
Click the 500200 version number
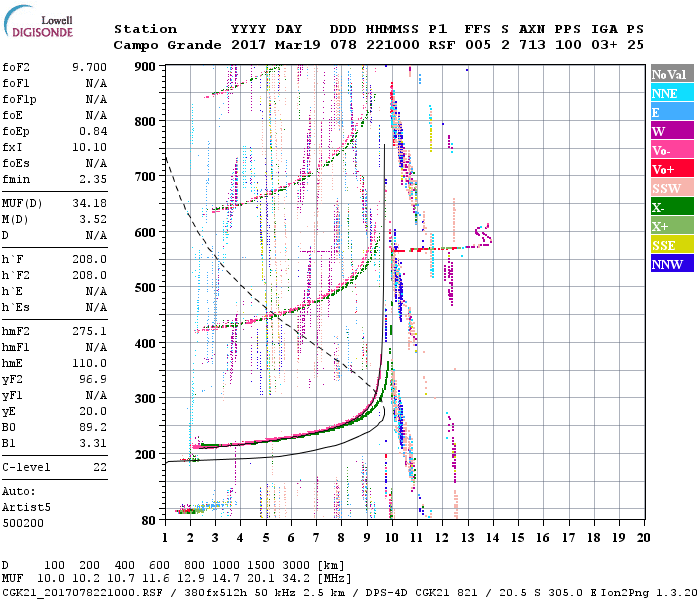23,523
